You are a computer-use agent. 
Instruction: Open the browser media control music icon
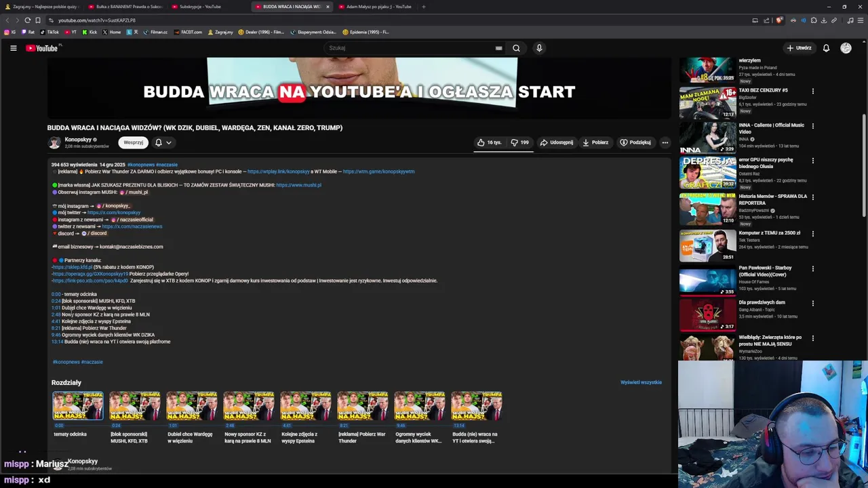click(x=850, y=20)
